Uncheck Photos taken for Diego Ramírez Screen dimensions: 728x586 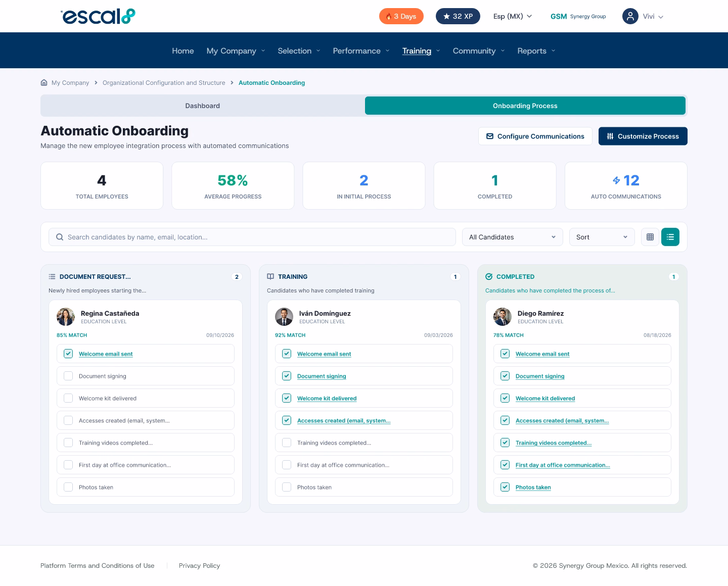pyautogui.click(x=505, y=487)
